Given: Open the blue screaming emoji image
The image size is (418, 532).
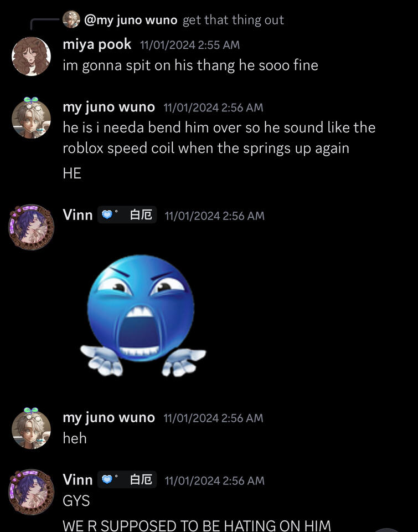Looking at the screenshot, I should [143, 315].
